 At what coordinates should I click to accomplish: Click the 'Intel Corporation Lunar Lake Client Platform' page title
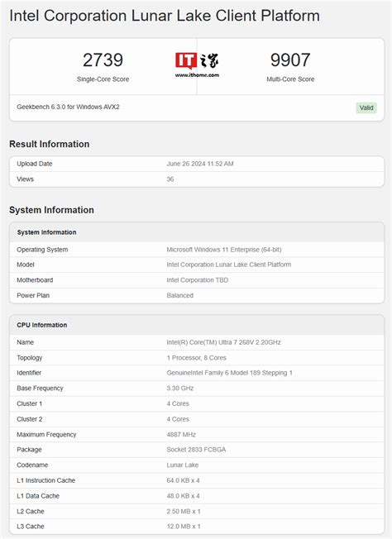click(x=165, y=16)
